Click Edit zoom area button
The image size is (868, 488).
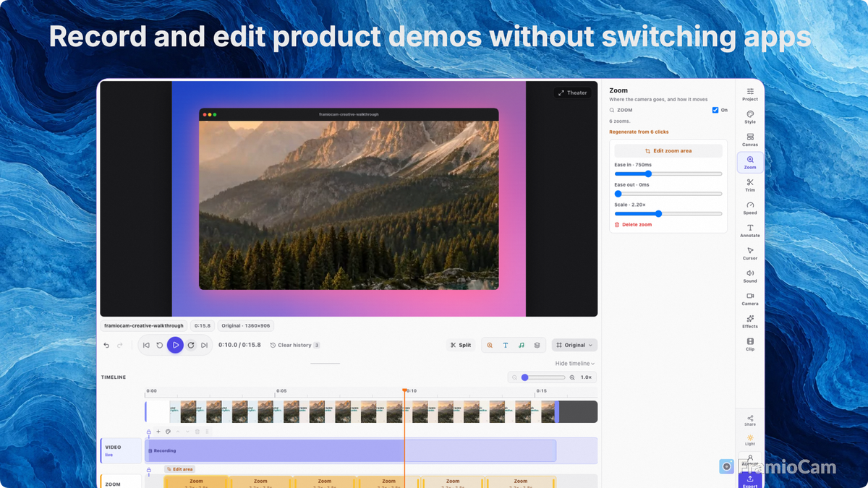tap(668, 151)
